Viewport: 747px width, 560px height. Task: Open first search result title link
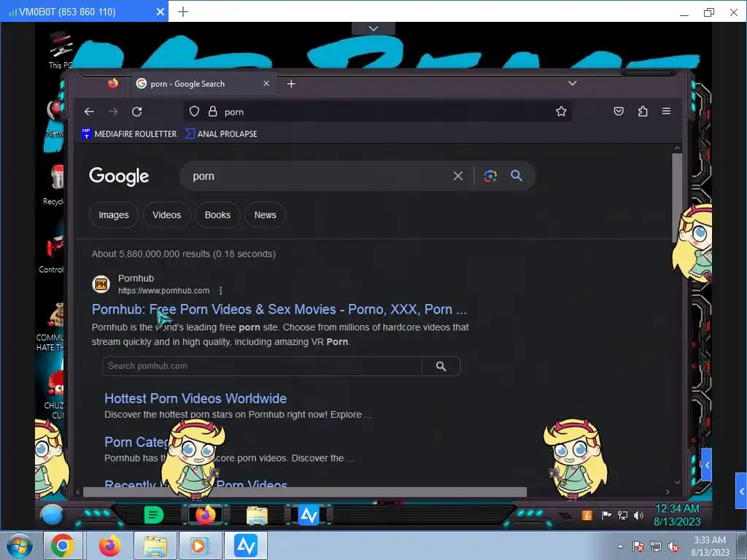pyautogui.click(x=279, y=309)
